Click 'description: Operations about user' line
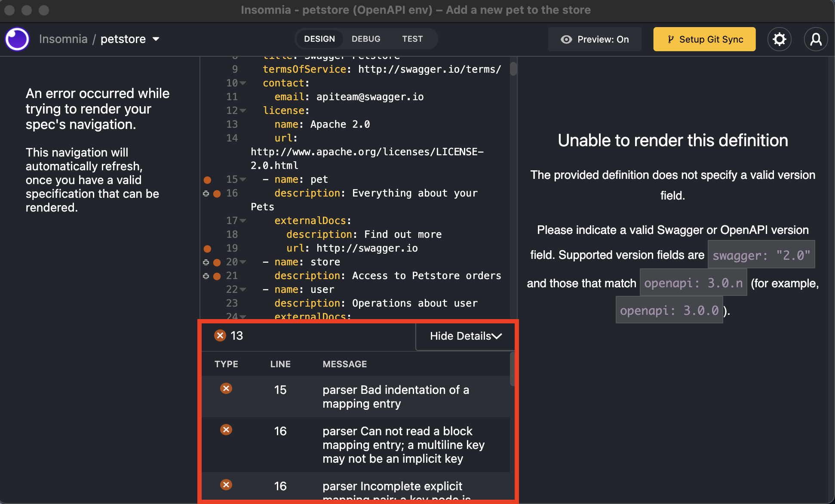This screenshot has height=504, width=835. 376,303
